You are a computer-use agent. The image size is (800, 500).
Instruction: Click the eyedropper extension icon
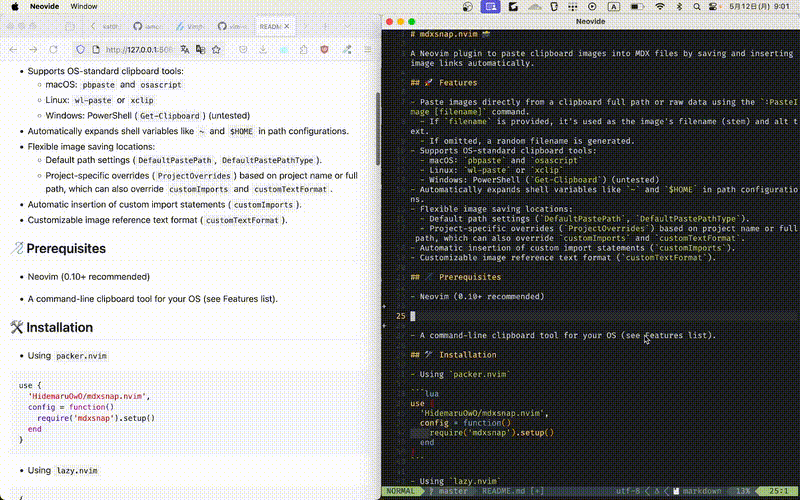pyautogui.click(x=347, y=49)
